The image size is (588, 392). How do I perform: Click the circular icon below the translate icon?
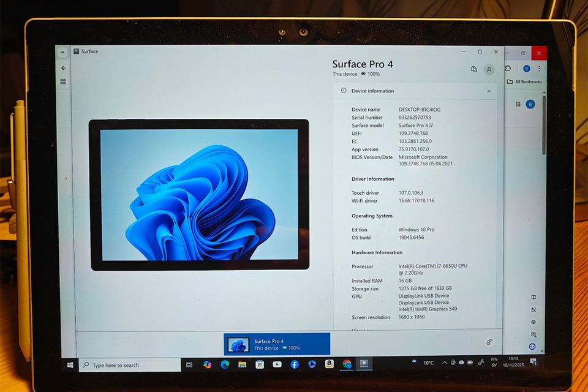533,322
